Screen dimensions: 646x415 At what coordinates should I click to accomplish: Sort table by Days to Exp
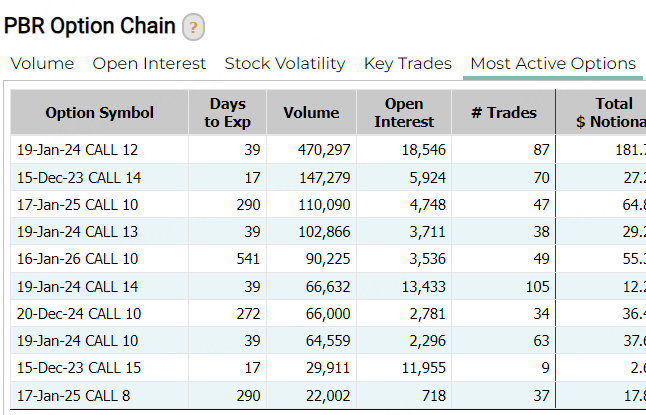tap(228, 113)
